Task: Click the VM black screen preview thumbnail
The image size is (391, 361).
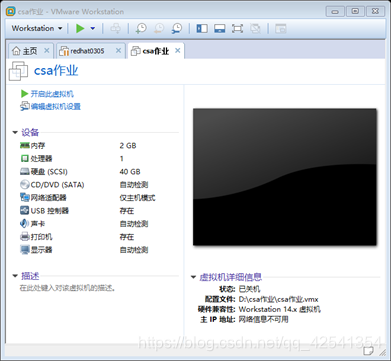Action: pyautogui.click(x=285, y=177)
